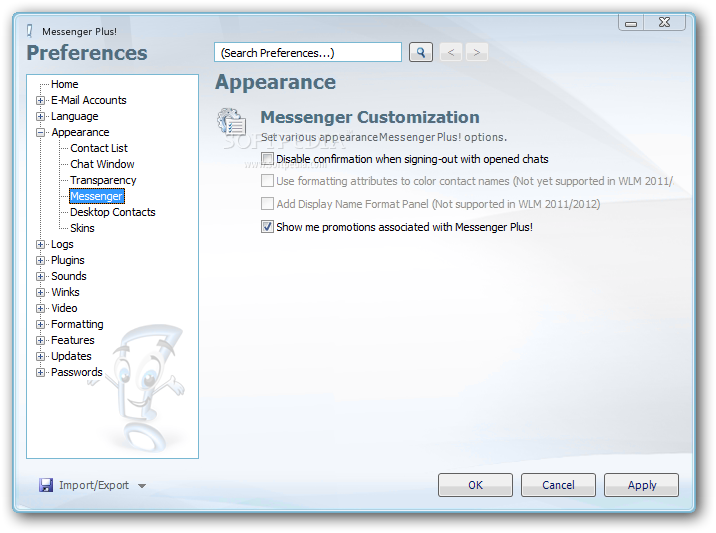The width and height of the screenshot is (716, 533).
Task: Select the Formatting label in tree
Action: pos(77,324)
